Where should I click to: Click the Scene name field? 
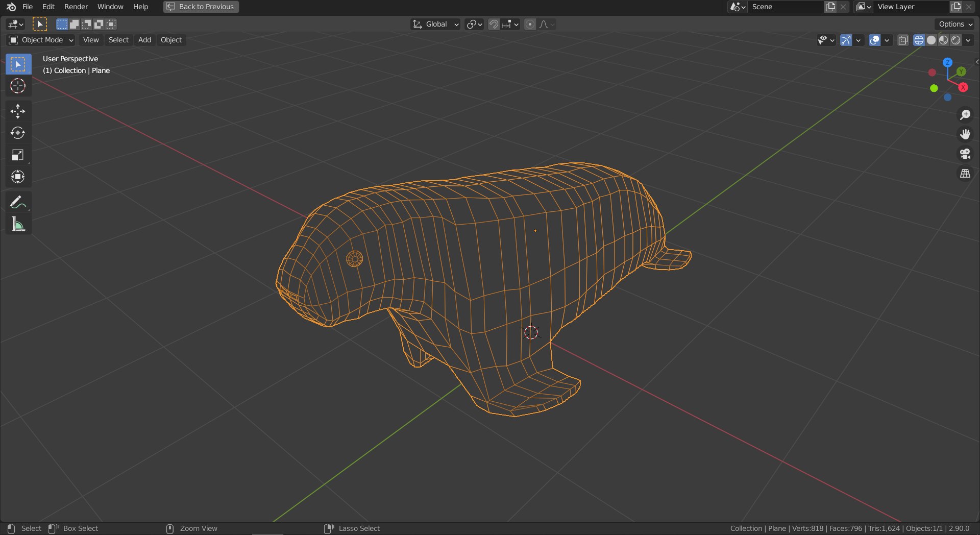point(786,7)
